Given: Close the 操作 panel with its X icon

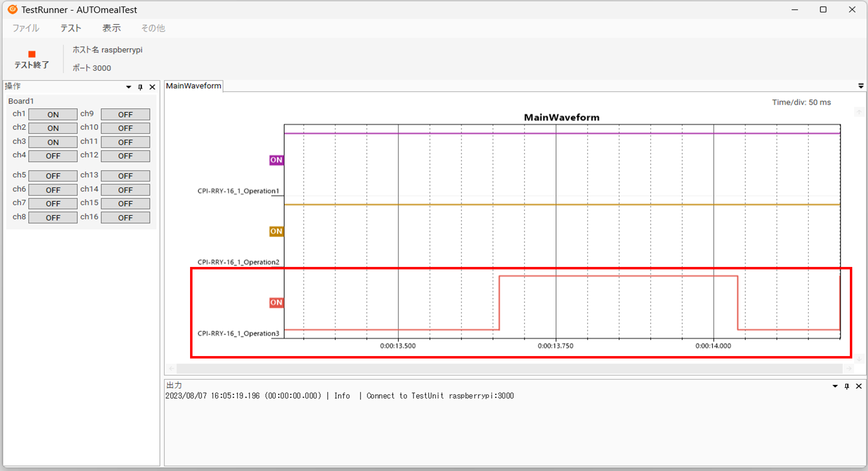Looking at the screenshot, I should [152, 87].
